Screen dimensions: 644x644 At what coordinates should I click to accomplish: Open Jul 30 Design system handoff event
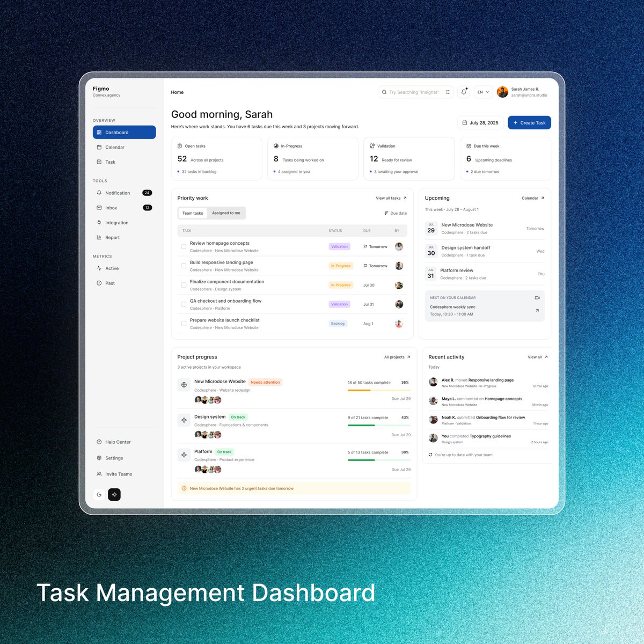pos(485,251)
